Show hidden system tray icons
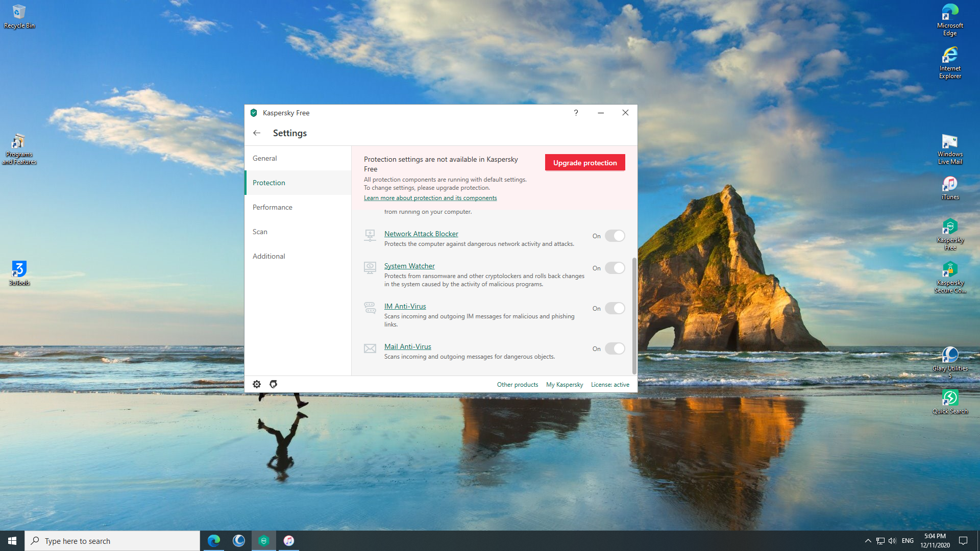 (x=868, y=541)
